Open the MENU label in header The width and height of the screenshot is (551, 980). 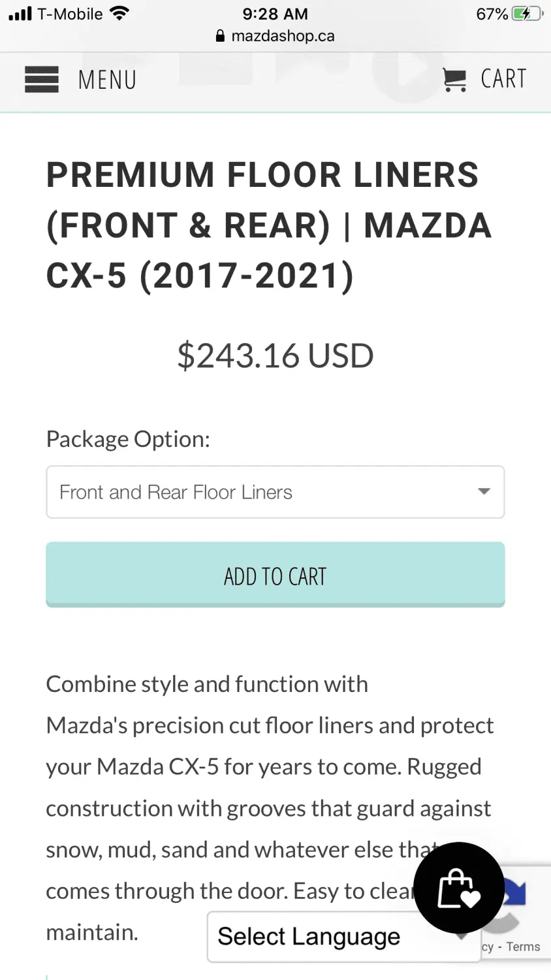(x=107, y=80)
